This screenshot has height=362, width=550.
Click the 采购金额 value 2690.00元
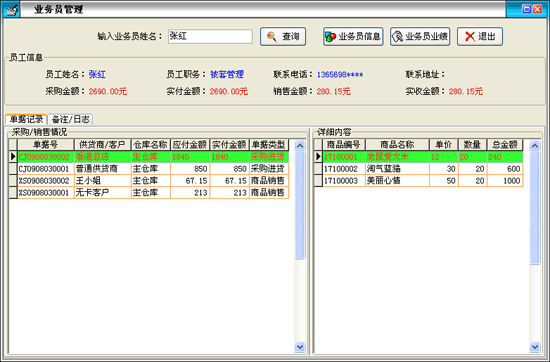point(107,92)
